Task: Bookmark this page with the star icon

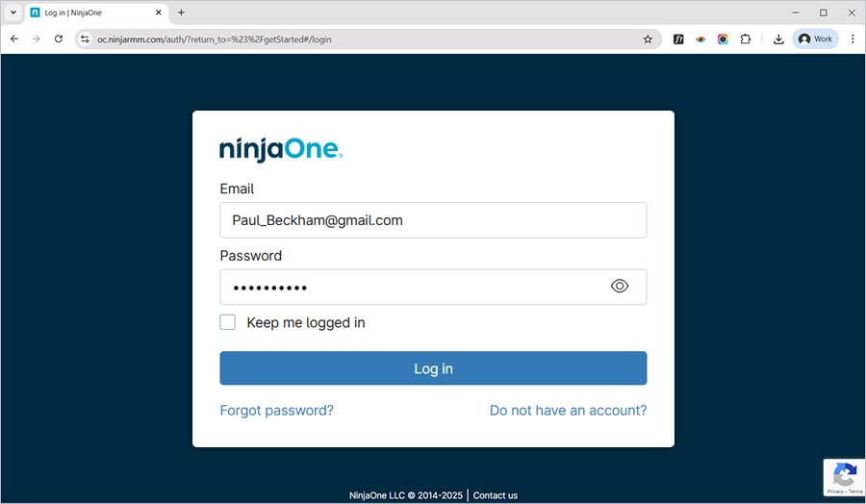Action: pos(648,39)
